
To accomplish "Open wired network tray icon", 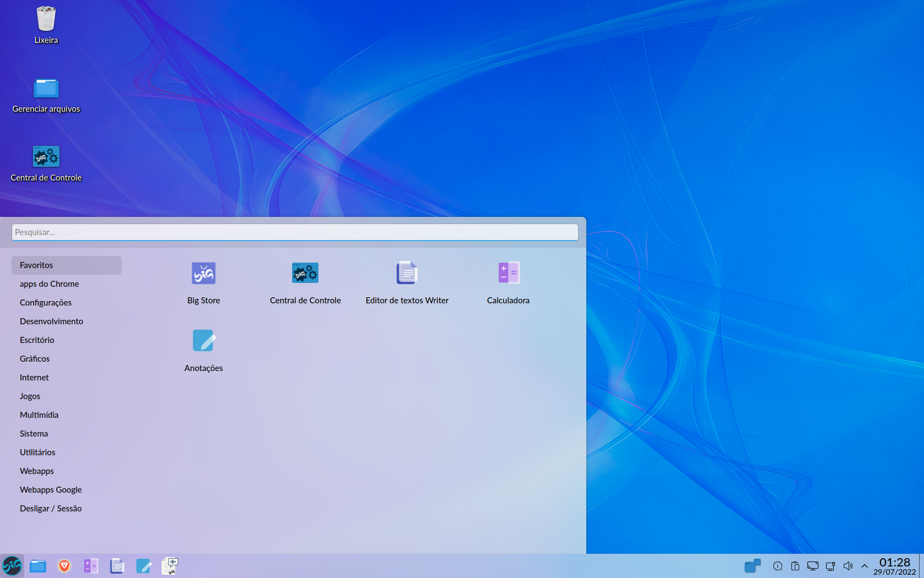I will (831, 566).
